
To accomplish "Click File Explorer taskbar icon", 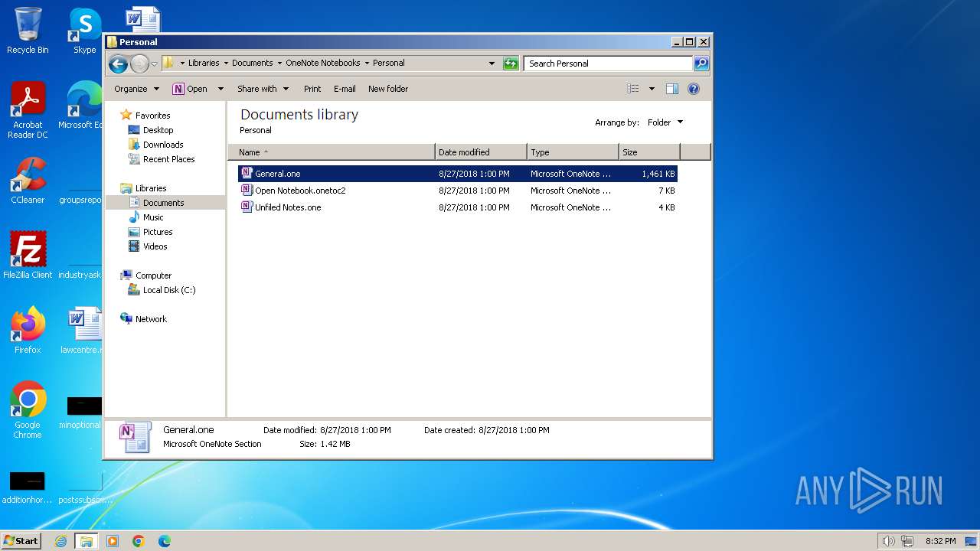I will click(86, 541).
